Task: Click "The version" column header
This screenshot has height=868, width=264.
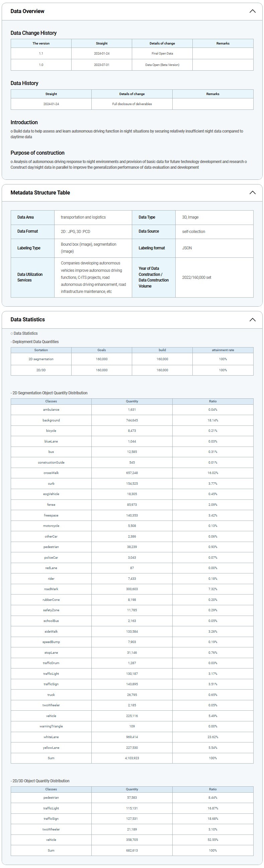Action: coord(41,43)
